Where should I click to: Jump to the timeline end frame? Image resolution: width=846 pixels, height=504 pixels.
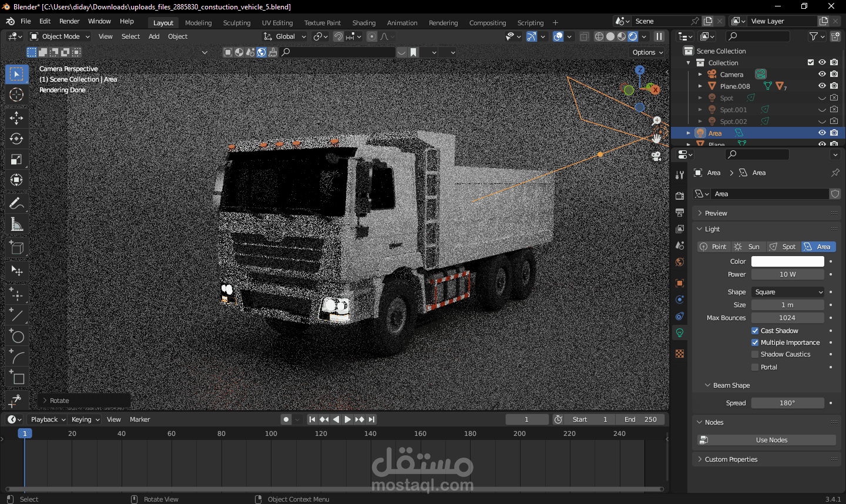tap(371, 419)
